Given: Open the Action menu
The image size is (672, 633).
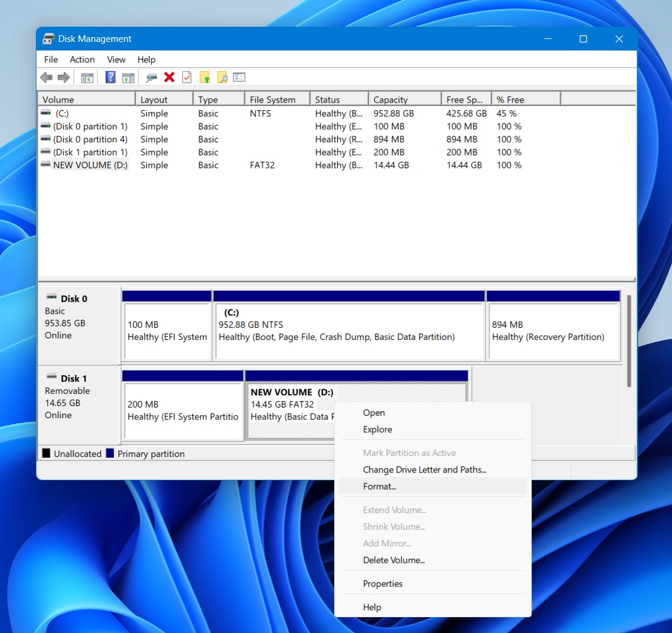Looking at the screenshot, I should coord(82,60).
